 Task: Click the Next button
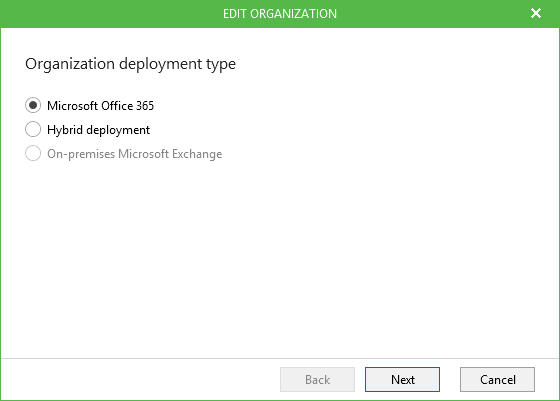(x=402, y=380)
